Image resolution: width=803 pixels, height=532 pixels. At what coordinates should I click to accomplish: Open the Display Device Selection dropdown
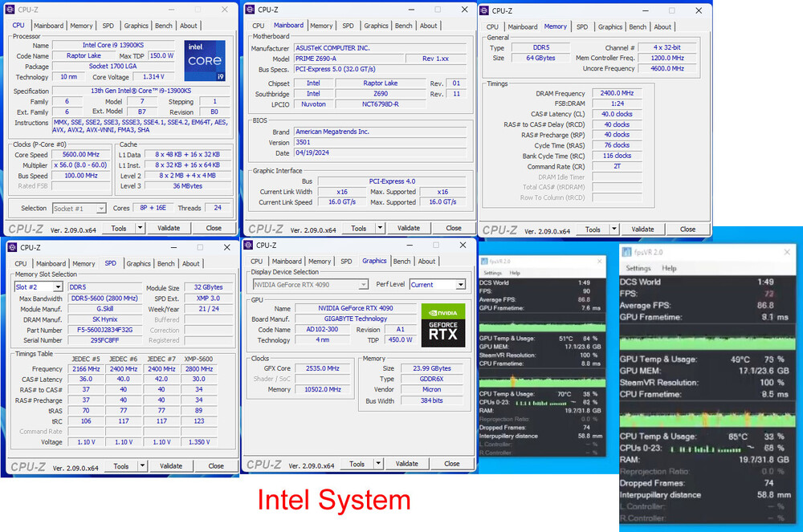click(x=309, y=284)
